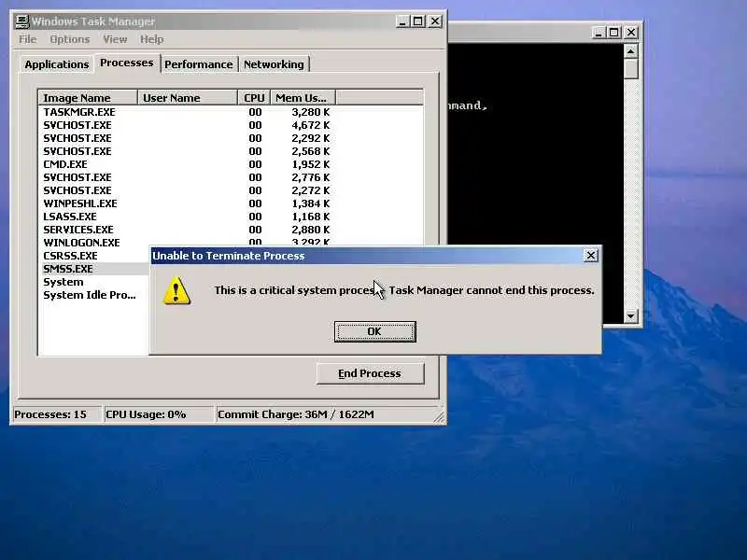This screenshot has width=747, height=560.
Task: Sort by the Mem Usage column header
Action: click(303, 98)
